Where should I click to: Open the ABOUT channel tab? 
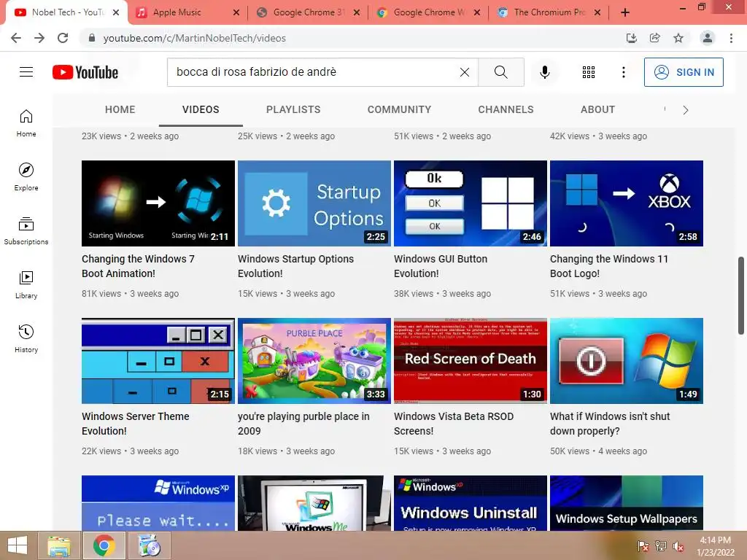point(598,109)
